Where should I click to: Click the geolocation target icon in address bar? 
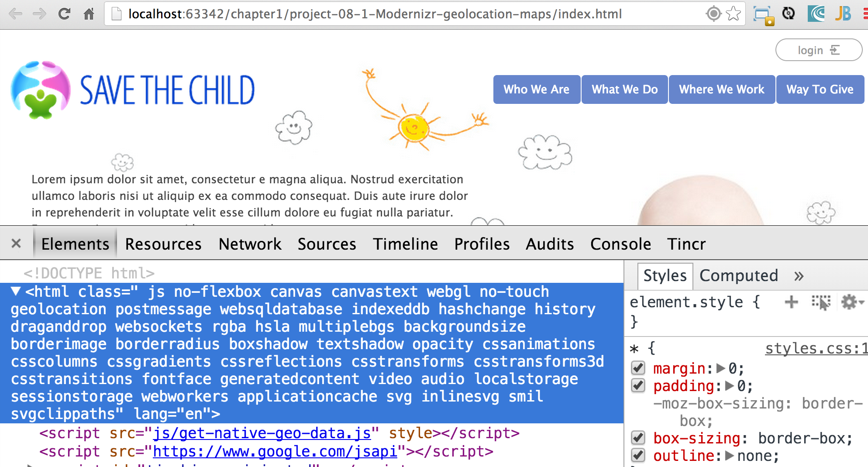coord(713,14)
